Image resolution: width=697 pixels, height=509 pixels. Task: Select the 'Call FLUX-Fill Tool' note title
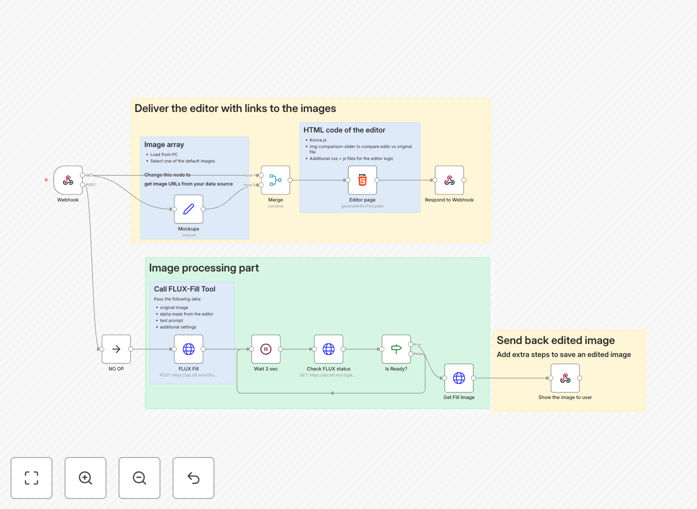184,289
